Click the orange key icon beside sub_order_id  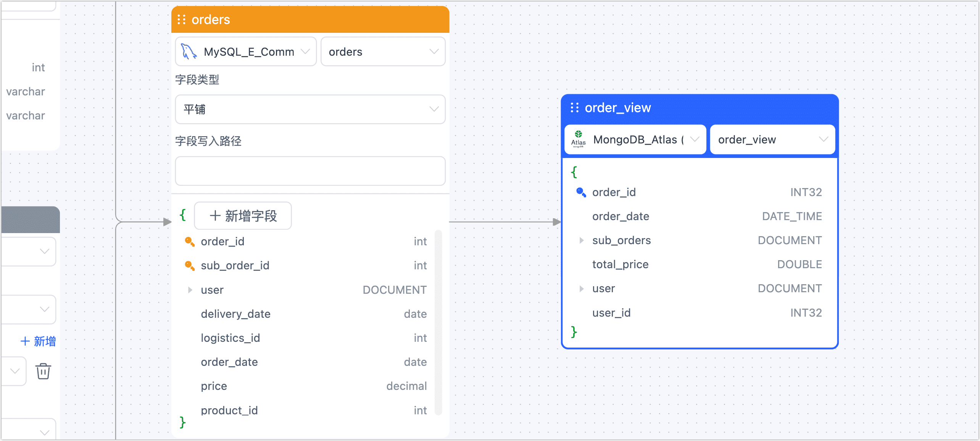[x=189, y=266]
